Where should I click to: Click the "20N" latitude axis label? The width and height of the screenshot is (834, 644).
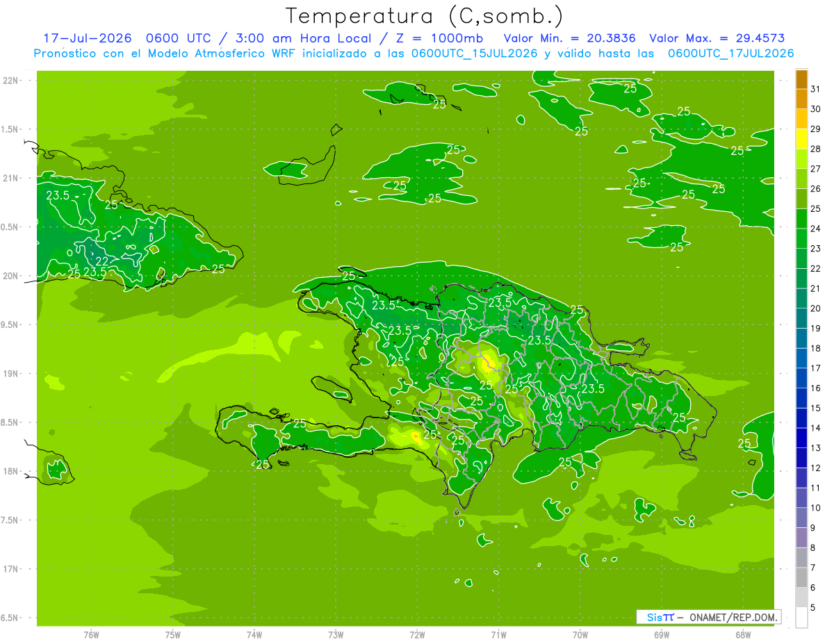coord(10,276)
